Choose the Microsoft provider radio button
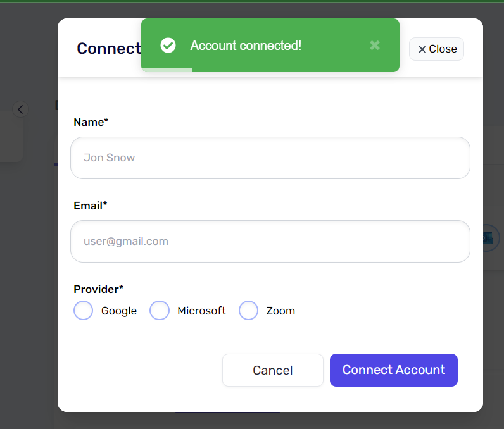504x429 pixels. (160, 311)
